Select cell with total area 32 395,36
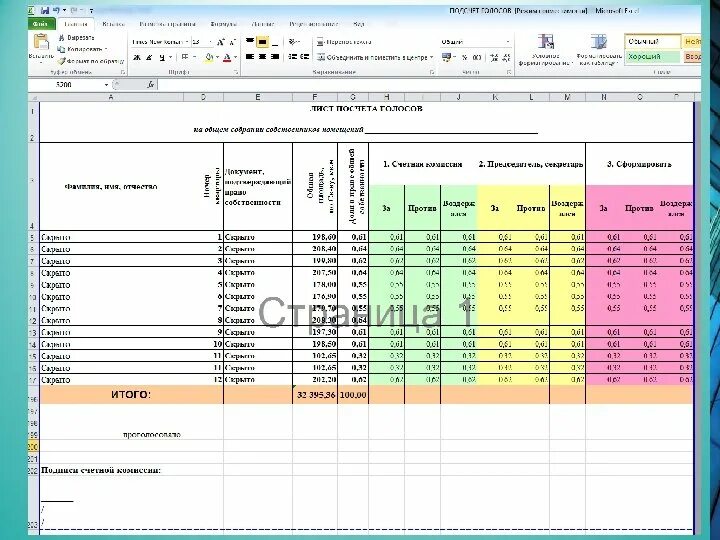This screenshot has height=540, width=720. point(315,394)
